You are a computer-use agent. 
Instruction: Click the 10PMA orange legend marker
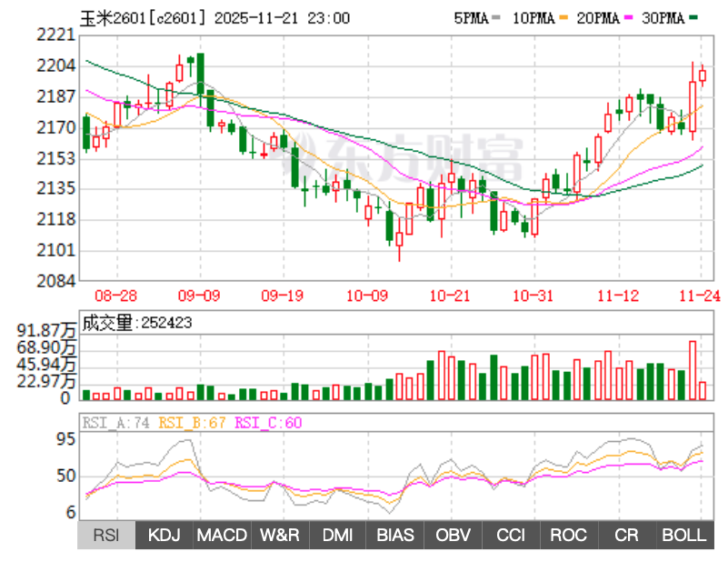point(563,18)
